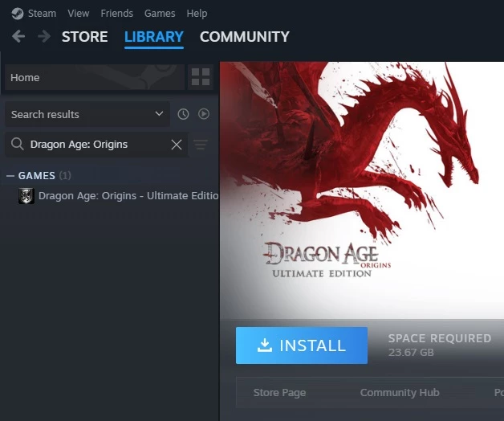Screen dimensions: 504x421
Task: Switch to grid collections view icon
Action: point(201,77)
